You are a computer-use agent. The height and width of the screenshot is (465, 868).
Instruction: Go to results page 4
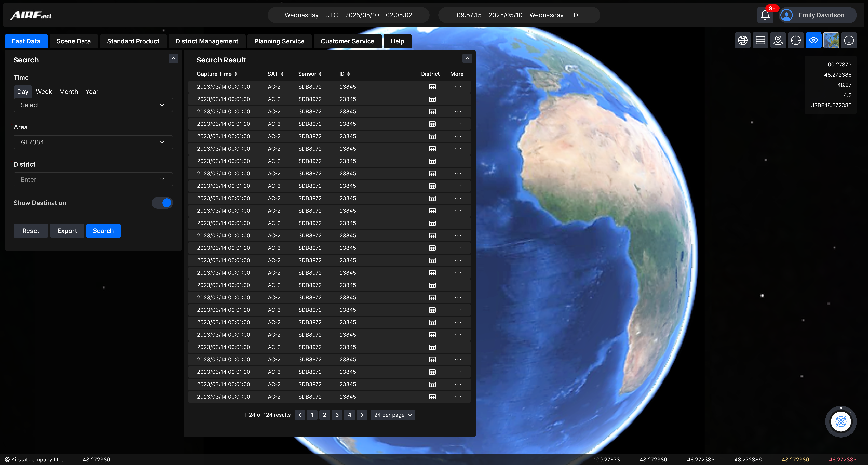click(x=349, y=415)
